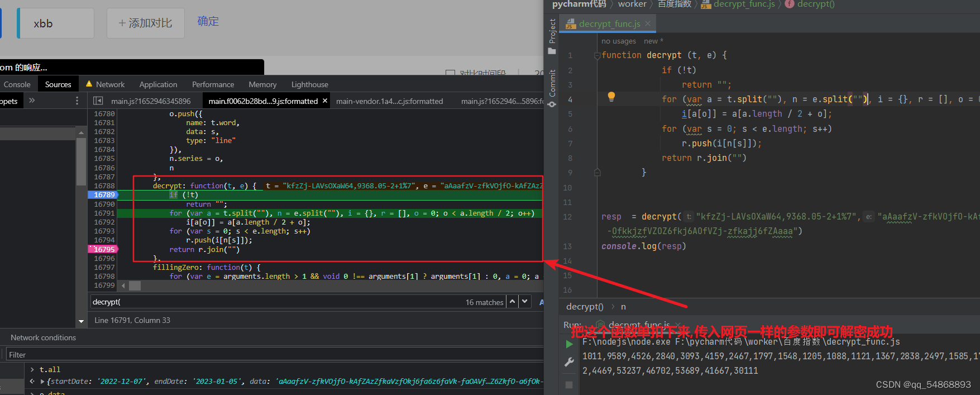Screen dimensions: 980x395
Task: Open the Memory tab
Action: [x=262, y=84]
